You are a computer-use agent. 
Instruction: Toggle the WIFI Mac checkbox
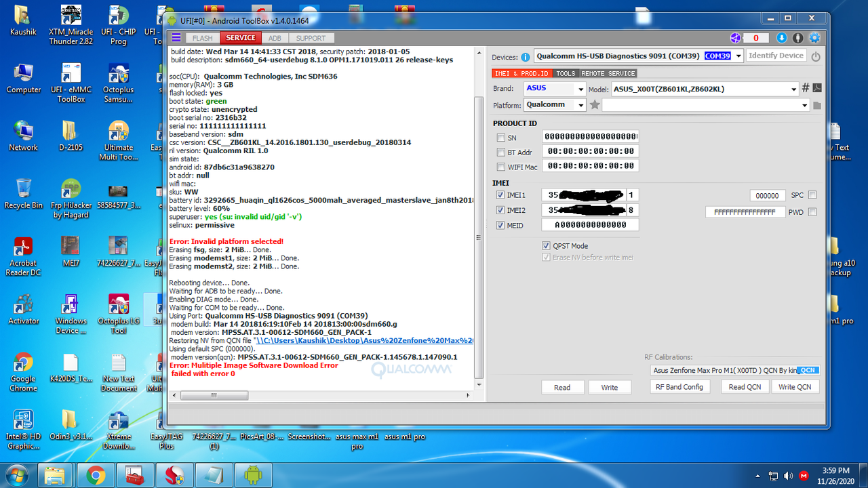pos(501,167)
